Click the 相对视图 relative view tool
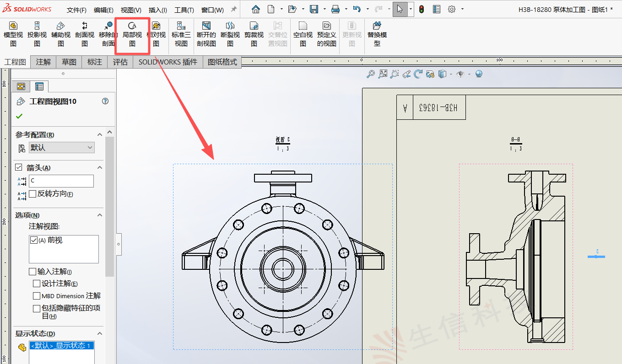Screen dimensions: 622x364 click(x=156, y=34)
